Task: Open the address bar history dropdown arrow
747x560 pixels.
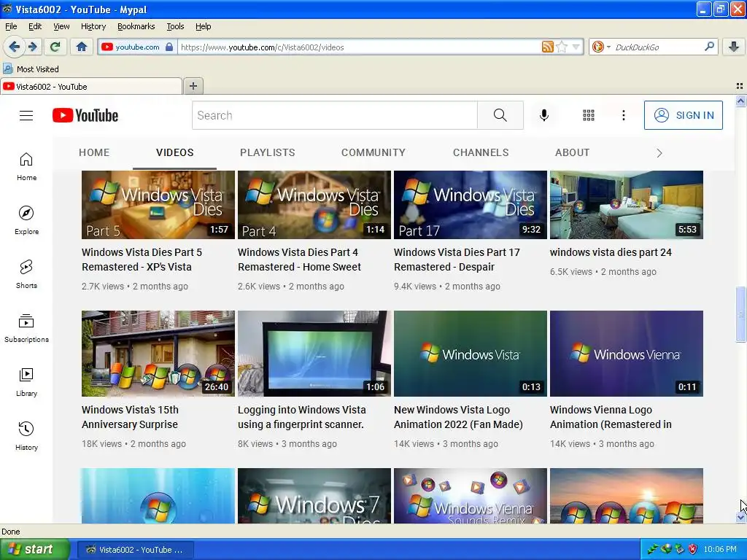Action: pos(576,47)
